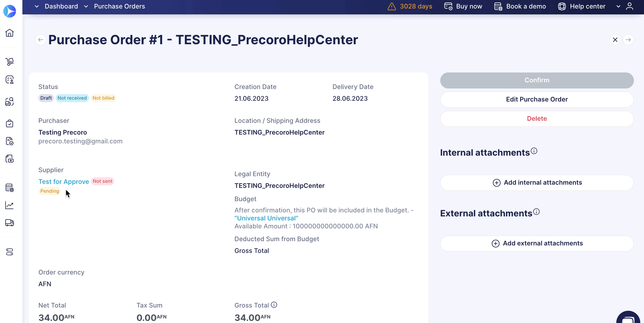Open the user profile icon
The image size is (644, 323).
click(x=630, y=6)
